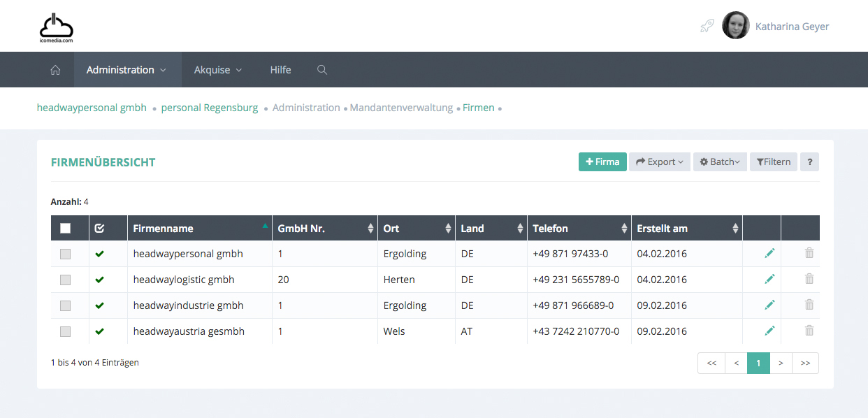Click trash icon for headwayindustrie gmbh
Image resolution: width=868 pixels, height=418 pixels.
809,305
